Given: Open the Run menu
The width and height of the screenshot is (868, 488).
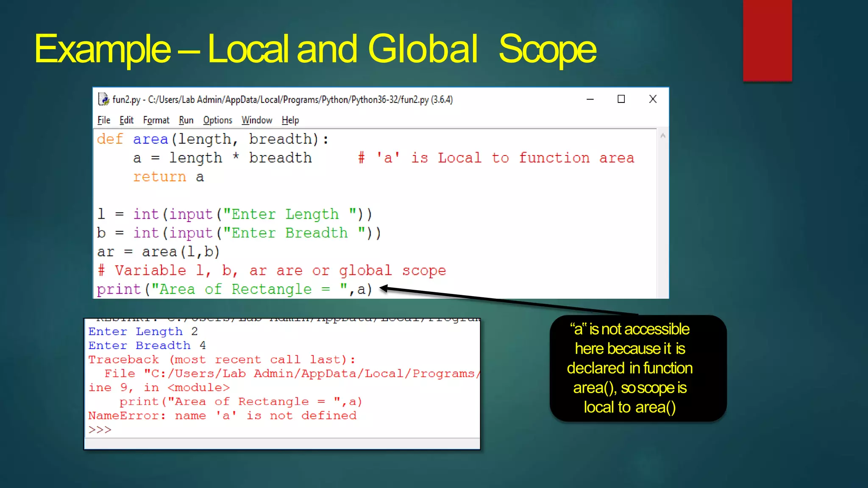Looking at the screenshot, I should pos(186,120).
